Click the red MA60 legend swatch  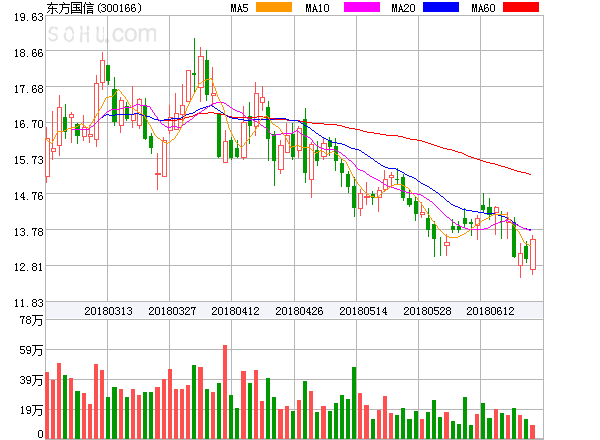[x=520, y=8]
